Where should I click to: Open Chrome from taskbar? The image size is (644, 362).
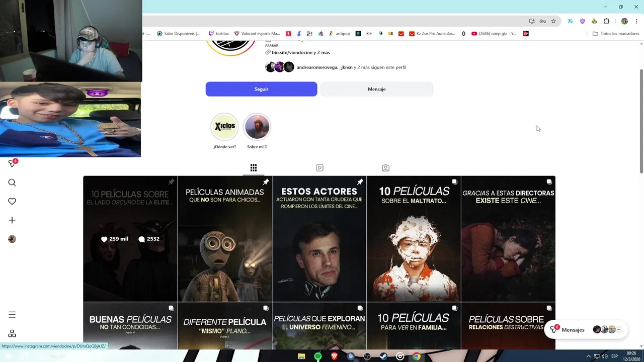[x=417, y=356]
